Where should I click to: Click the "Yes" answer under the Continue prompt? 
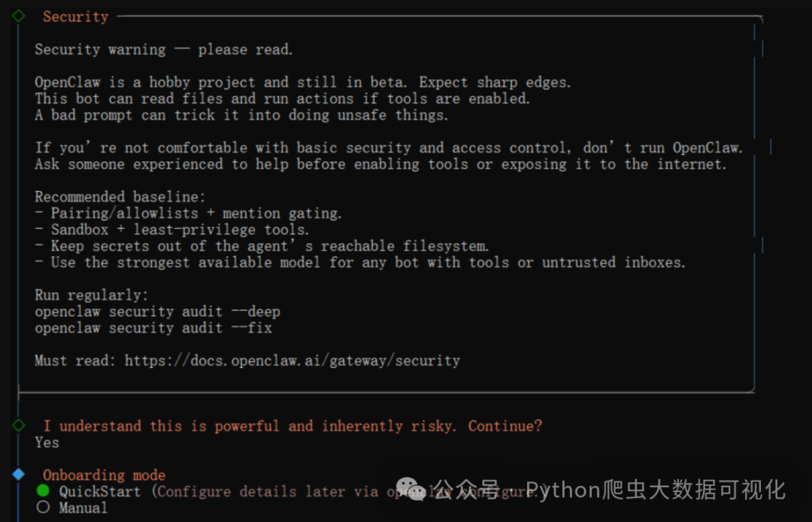click(x=47, y=442)
